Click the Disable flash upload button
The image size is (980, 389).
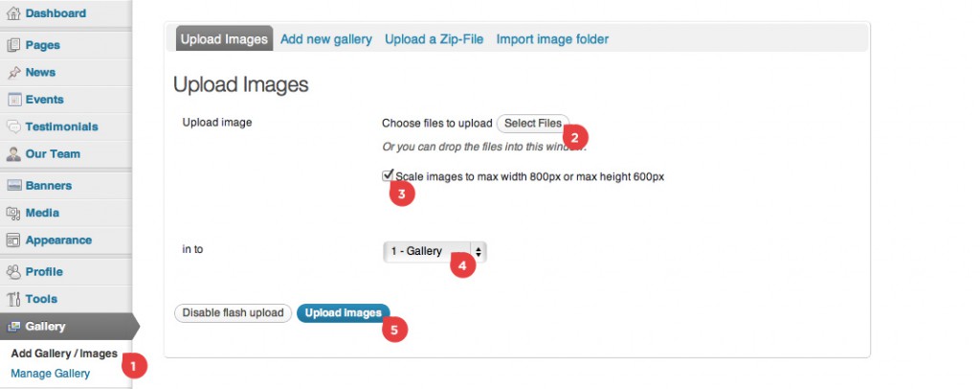point(233,312)
